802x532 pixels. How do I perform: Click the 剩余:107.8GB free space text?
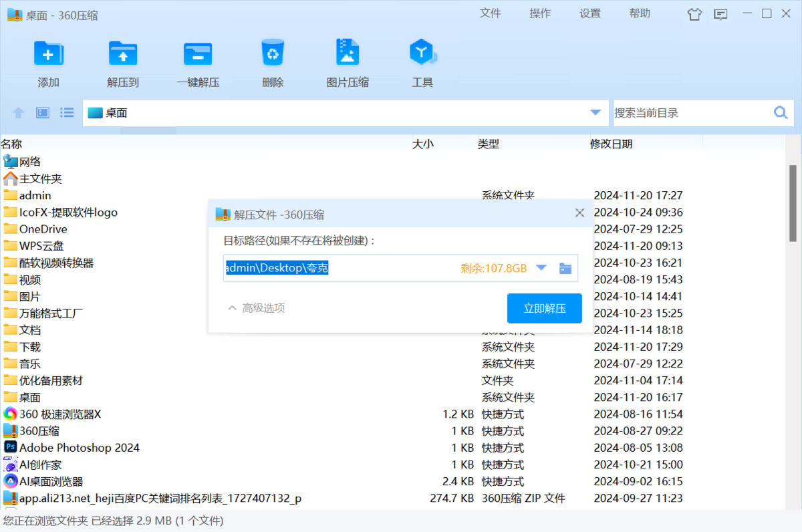(x=494, y=269)
